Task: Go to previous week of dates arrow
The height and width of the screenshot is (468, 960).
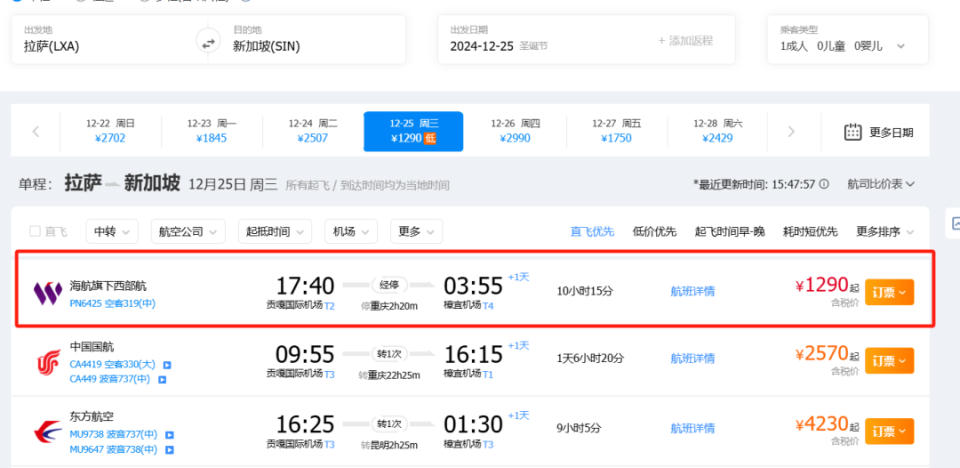Action: tap(36, 131)
